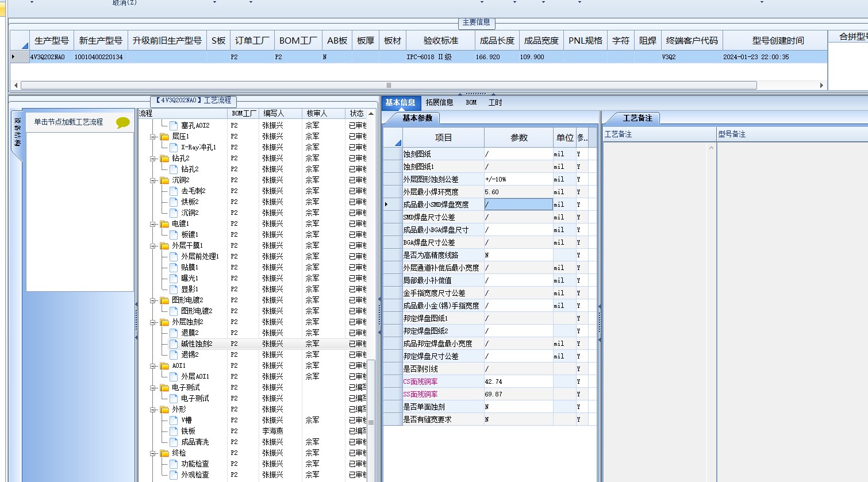This screenshot has width=868, height=482.
Task: Collapse the 外形 tree node
Action: click(x=153, y=410)
